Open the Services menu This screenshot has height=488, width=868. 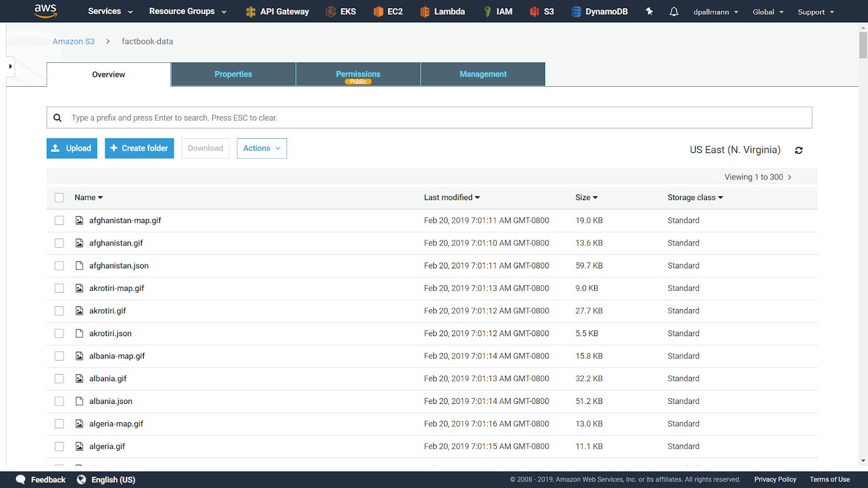click(x=110, y=11)
